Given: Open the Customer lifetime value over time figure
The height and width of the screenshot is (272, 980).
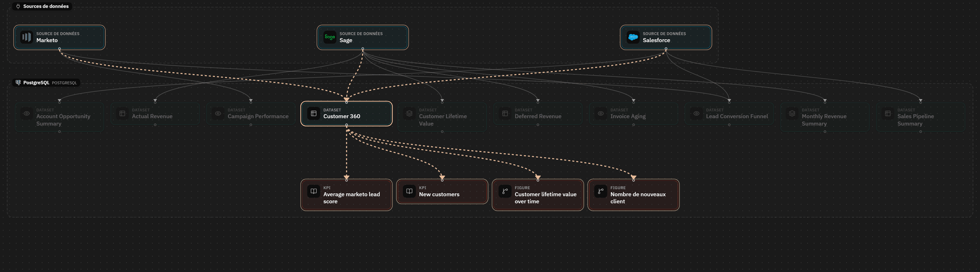Looking at the screenshot, I should (x=538, y=195).
